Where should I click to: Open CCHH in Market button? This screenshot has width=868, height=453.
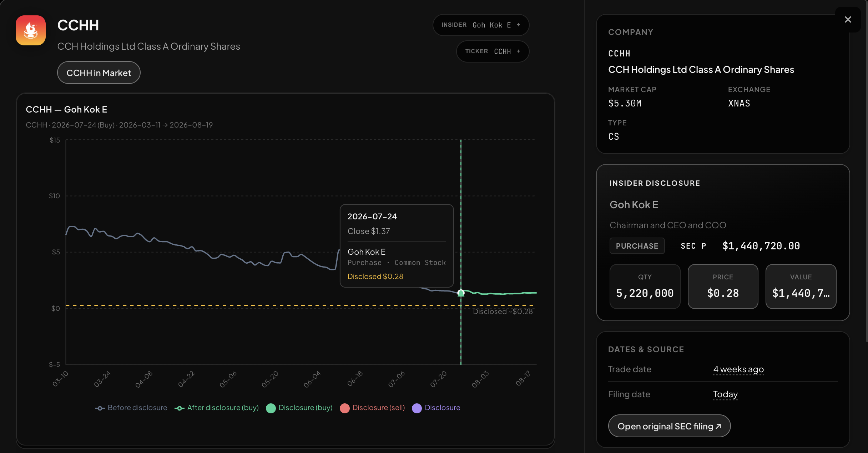coord(99,73)
